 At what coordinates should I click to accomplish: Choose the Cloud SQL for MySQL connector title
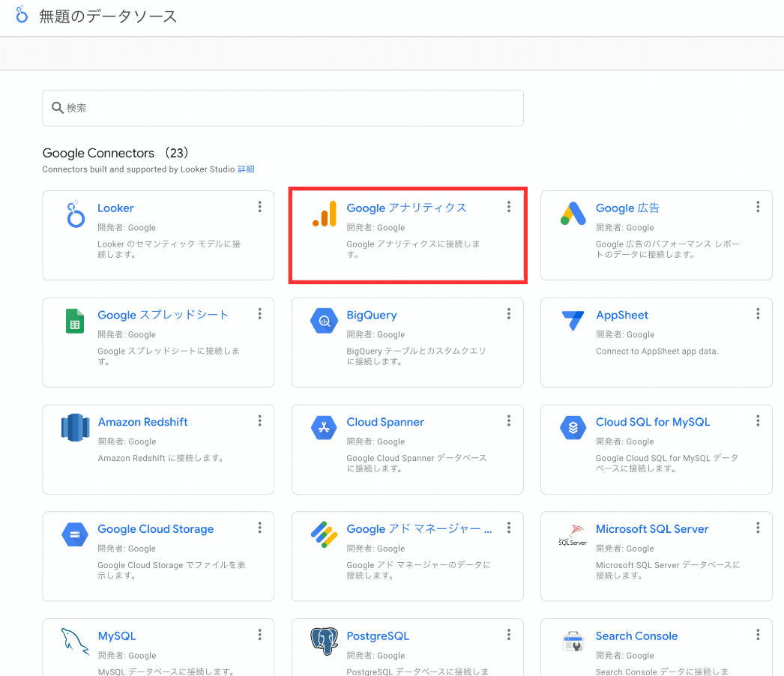tap(653, 422)
